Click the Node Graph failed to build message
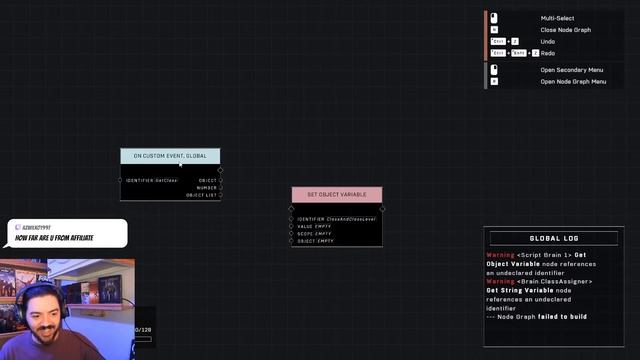The image size is (640, 360). tap(537, 317)
